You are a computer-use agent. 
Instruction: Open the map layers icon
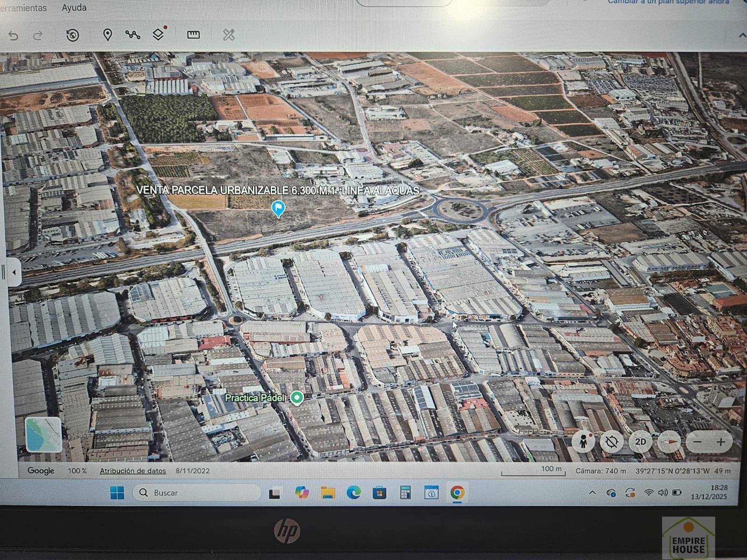[x=158, y=35]
